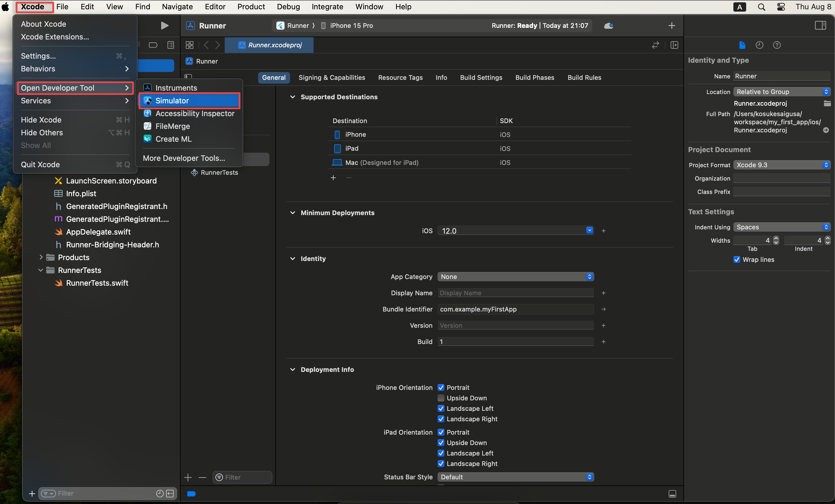Click the related items grid icon
The height and width of the screenshot is (504, 835).
189,45
